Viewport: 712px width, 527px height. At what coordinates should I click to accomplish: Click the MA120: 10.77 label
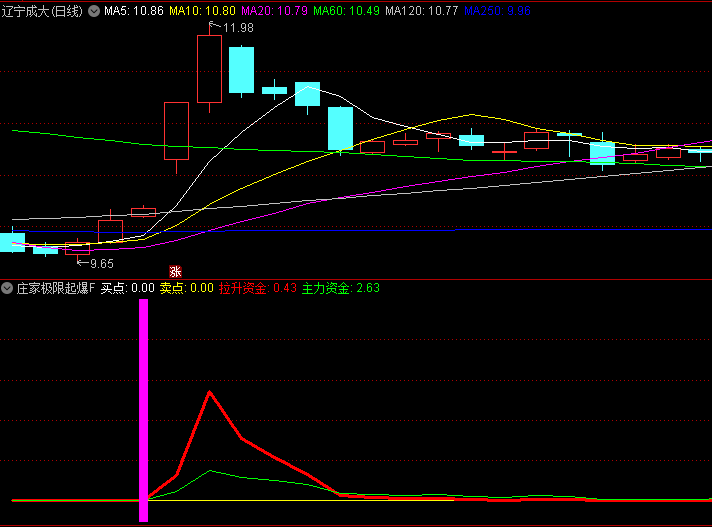pyautogui.click(x=422, y=11)
